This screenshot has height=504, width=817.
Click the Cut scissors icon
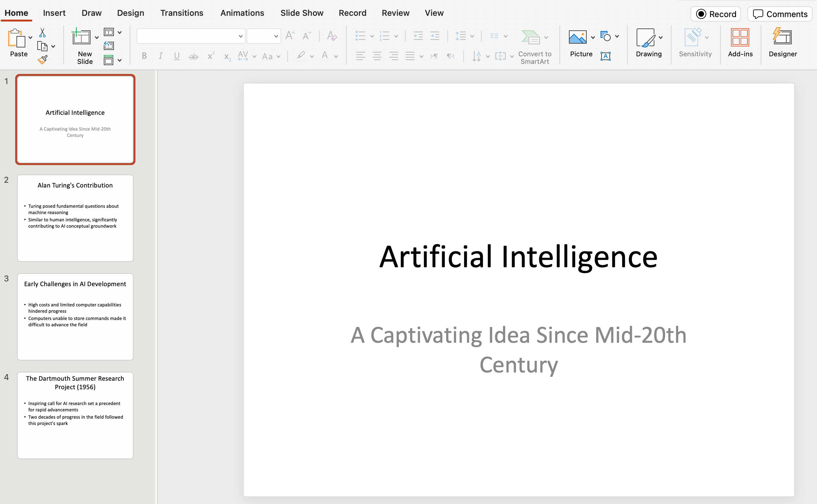42,33
